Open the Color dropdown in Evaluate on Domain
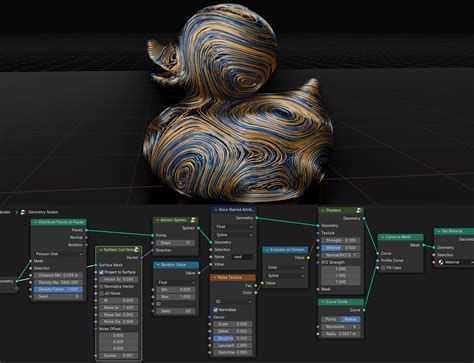 (286, 267)
